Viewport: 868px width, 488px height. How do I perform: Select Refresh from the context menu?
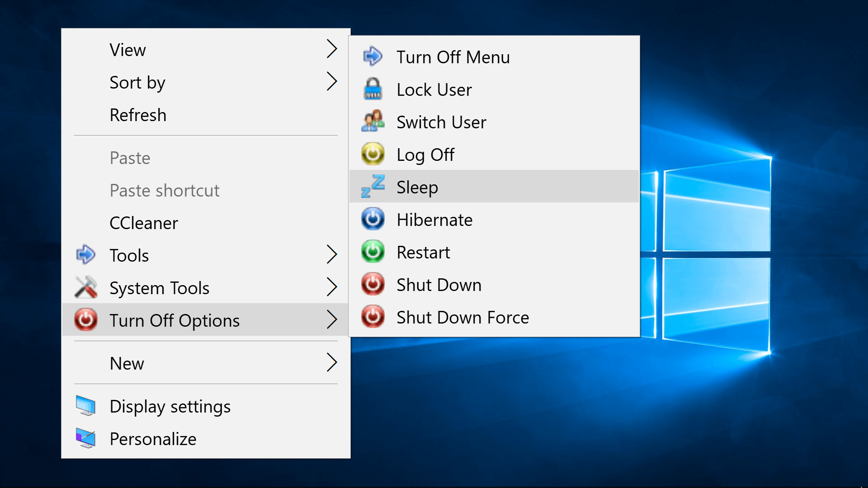tap(138, 115)
